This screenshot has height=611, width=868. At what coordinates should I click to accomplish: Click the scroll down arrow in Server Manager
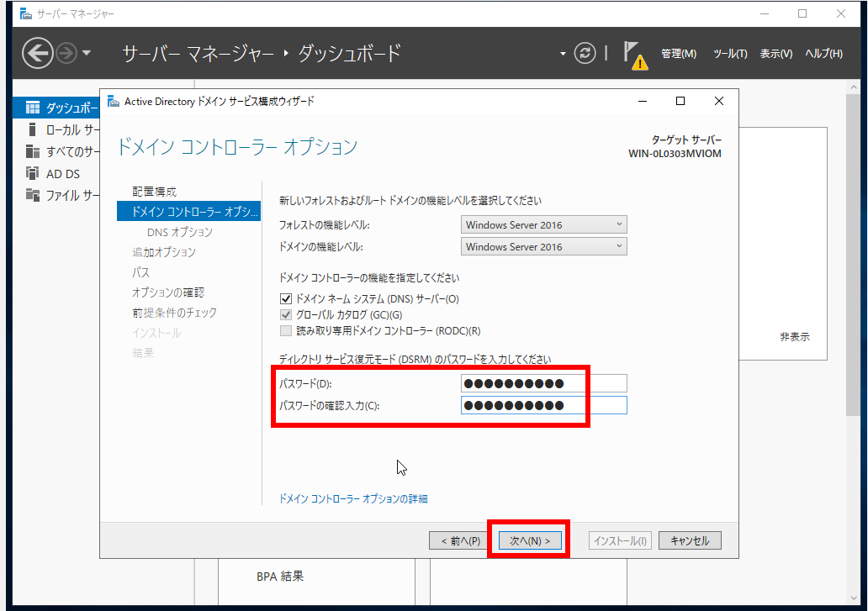pos(853,598)
